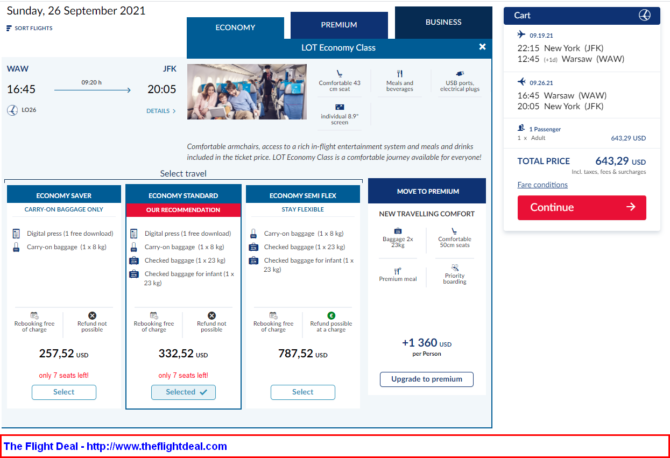Click the Priority boarding icon
This screenshot has width=670, height=458.
coord(455,267)
